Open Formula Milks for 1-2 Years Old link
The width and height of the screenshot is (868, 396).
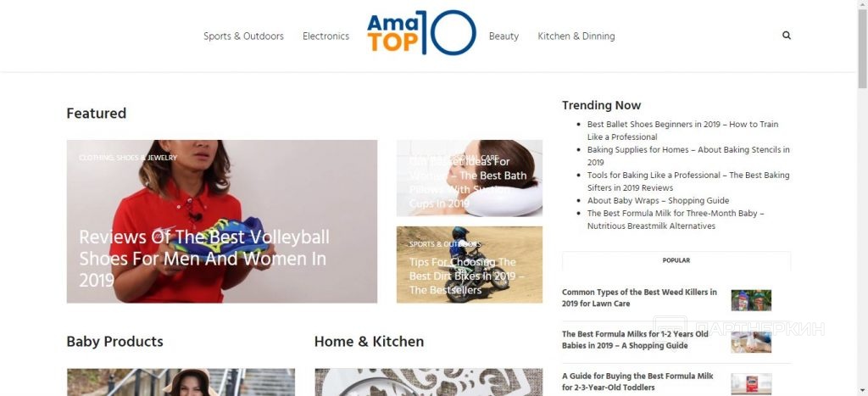[x=635, y=340]
